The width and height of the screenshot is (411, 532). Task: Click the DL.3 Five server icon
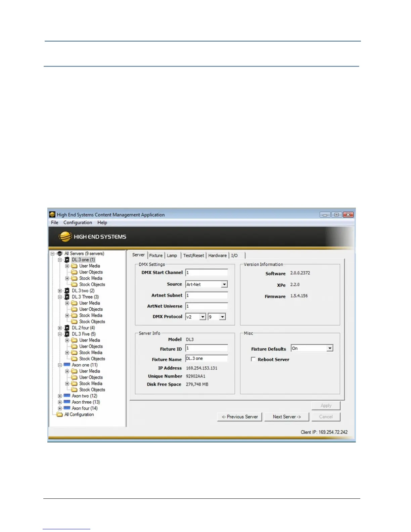coord(67,334)
